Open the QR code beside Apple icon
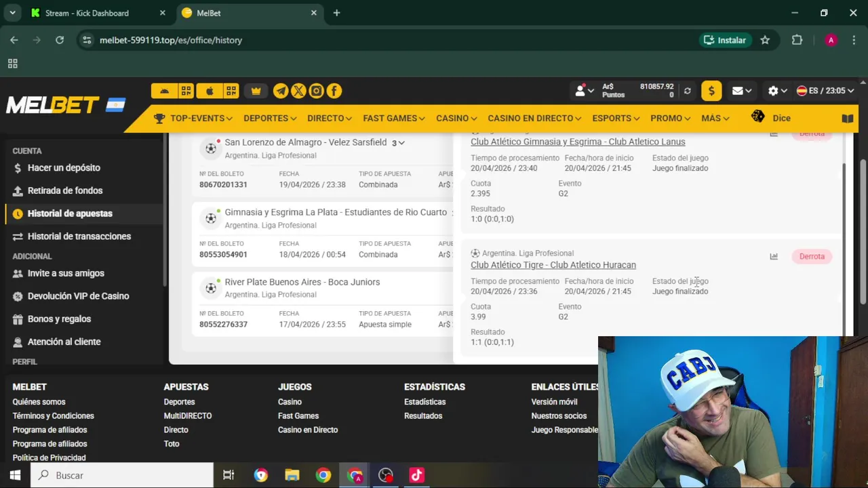Screen dimensions: 868x488 pos(231,91)
